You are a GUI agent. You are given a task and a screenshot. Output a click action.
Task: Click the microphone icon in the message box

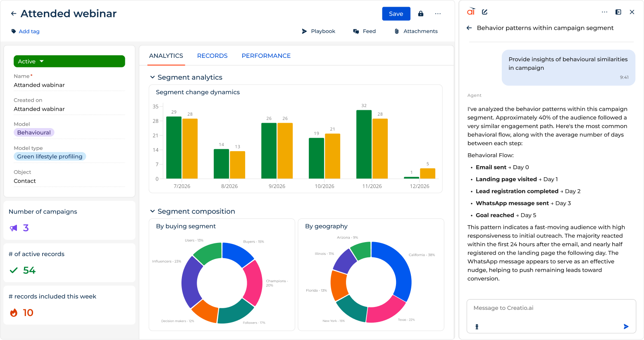pos(477,326)
